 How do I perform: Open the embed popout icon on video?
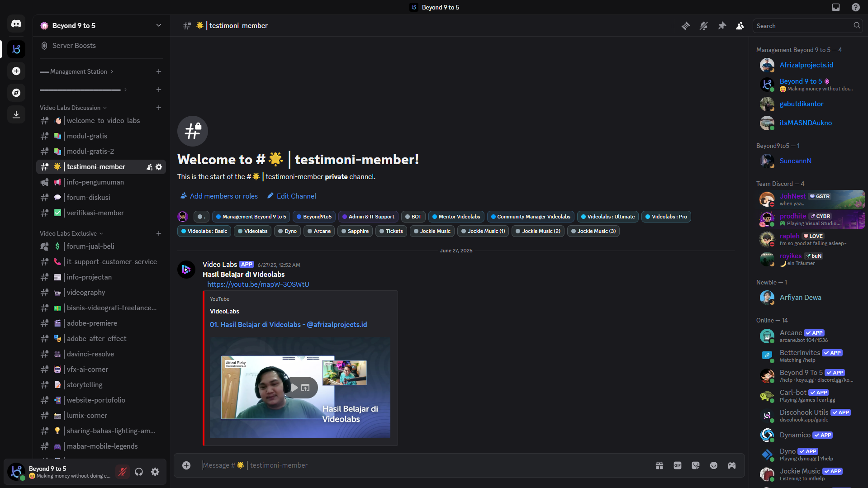coord(306,388)
